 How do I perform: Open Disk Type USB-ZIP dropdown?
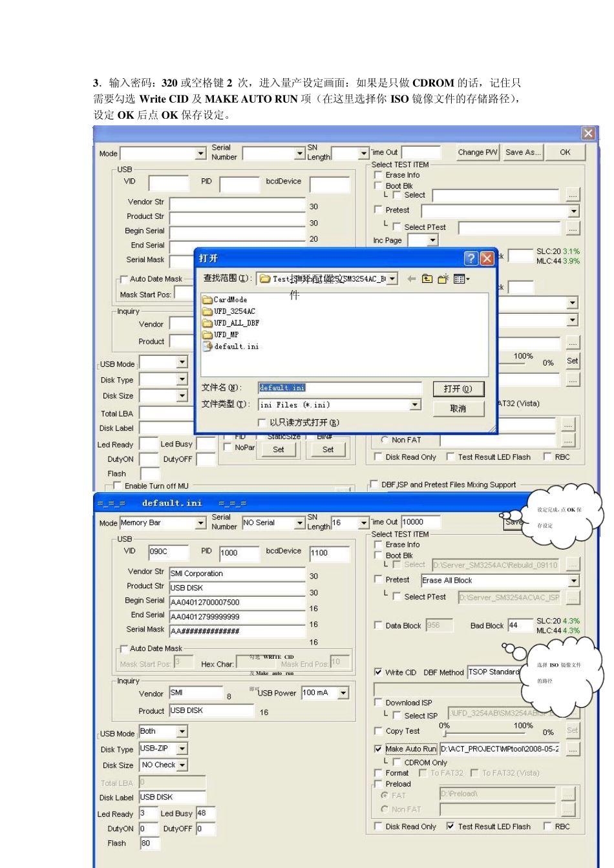point(182,749)
